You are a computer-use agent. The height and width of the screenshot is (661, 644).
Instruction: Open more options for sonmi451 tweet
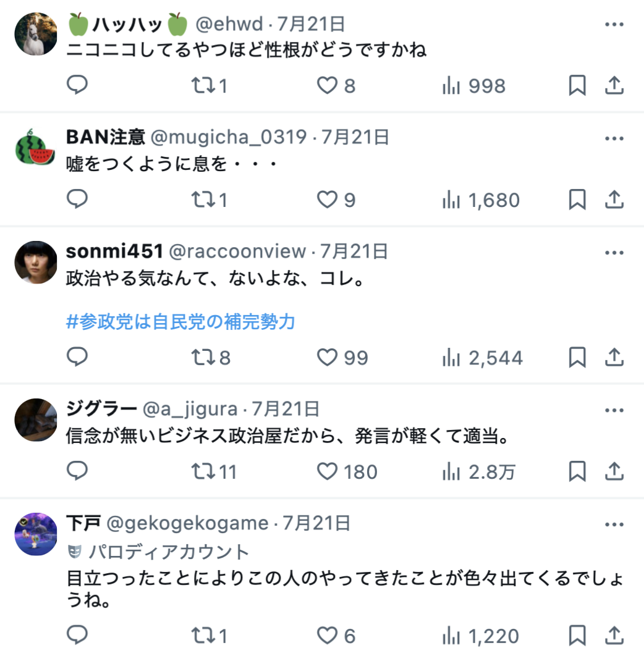pyautogui.click(x=614, y=253)
